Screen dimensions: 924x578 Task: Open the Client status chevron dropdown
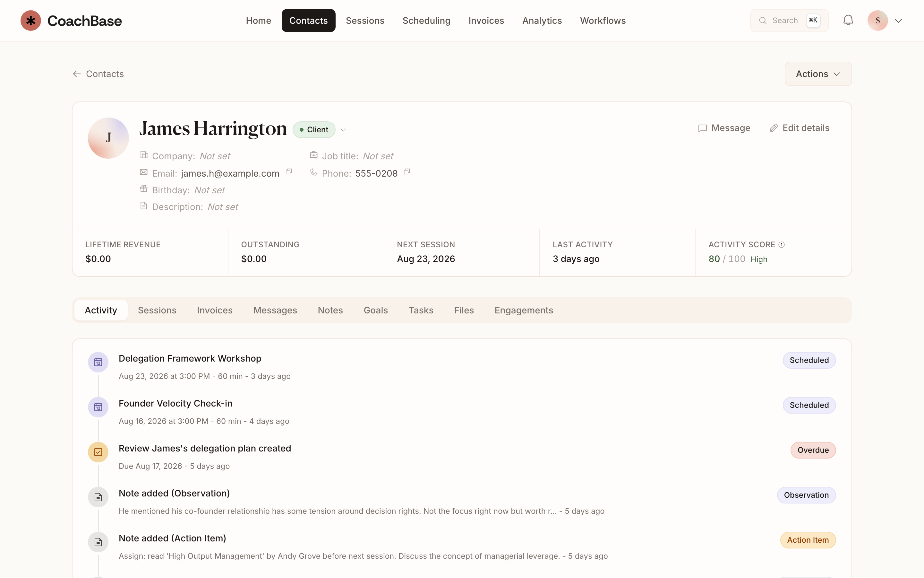tap(343, 130)
